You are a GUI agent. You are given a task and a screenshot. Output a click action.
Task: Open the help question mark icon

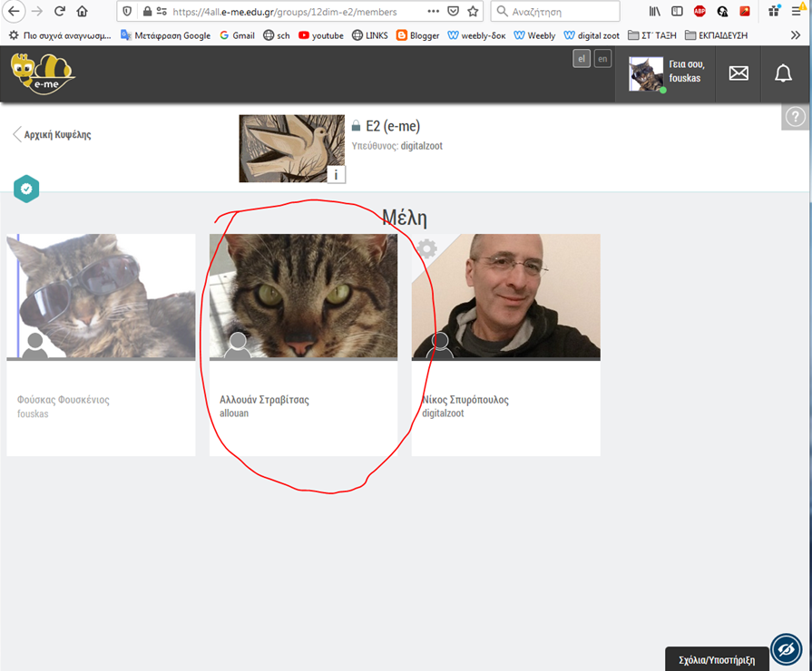click(x=795, y=117)
